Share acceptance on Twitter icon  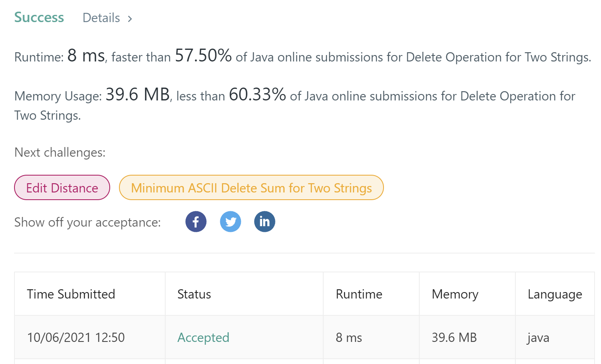230,221
